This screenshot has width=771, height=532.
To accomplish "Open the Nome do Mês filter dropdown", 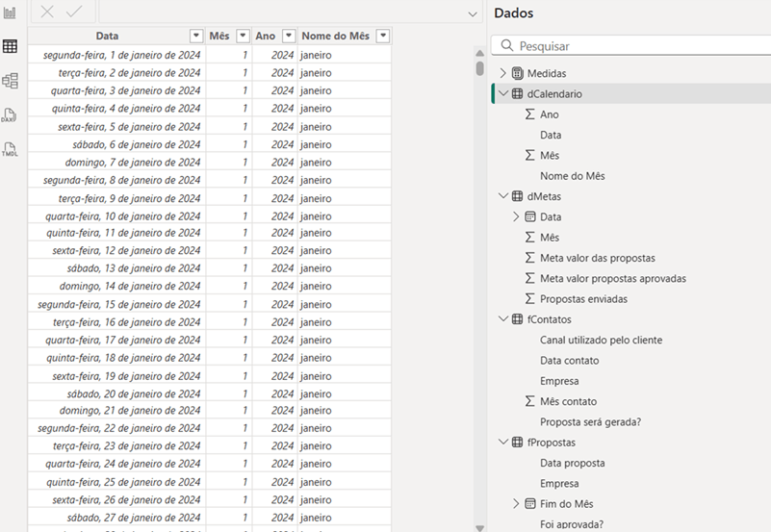I will pos(383,36).
